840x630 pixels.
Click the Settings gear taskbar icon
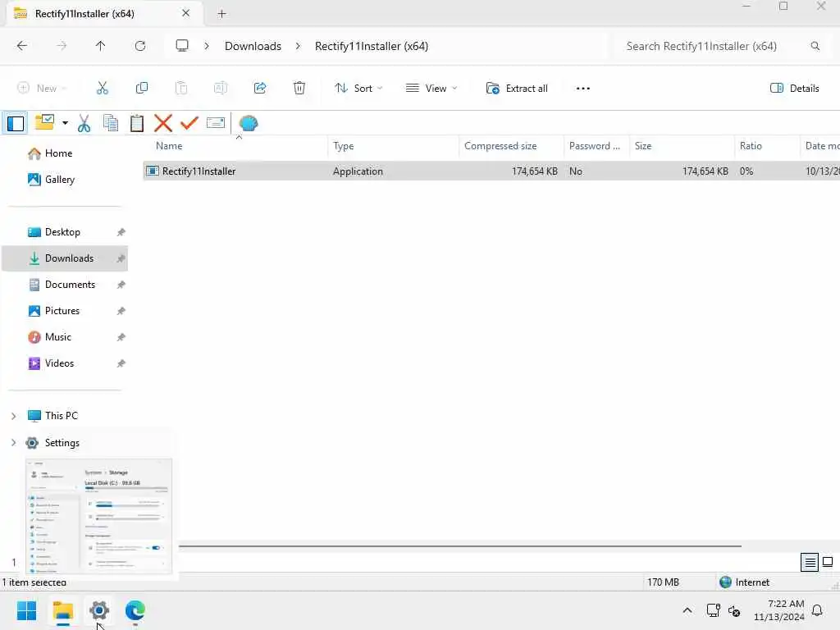click(99, 610)
